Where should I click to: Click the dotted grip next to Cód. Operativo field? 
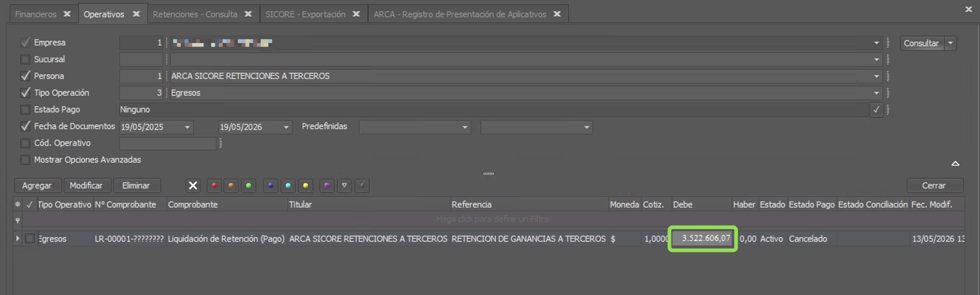click(221, 143)
